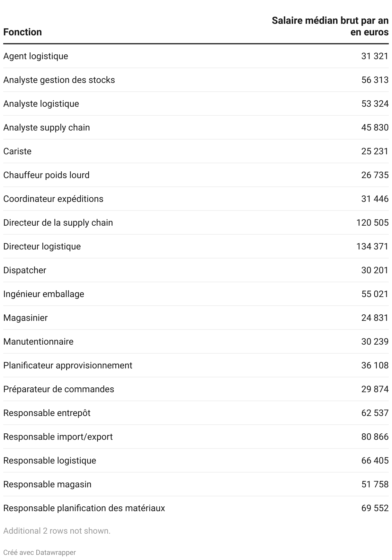Screen dimensions: 392x560
Task: Click the Fonction column header
Action: (22, 32)
